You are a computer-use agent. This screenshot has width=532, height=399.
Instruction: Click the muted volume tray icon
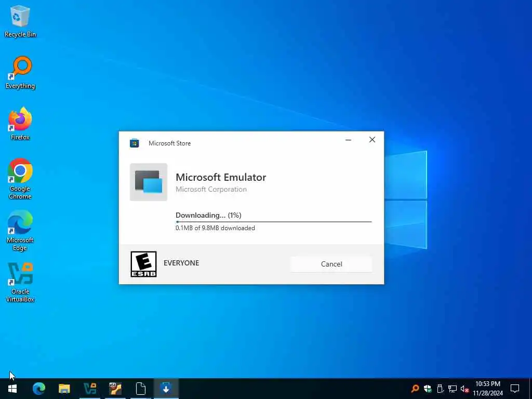click(464, 389)
